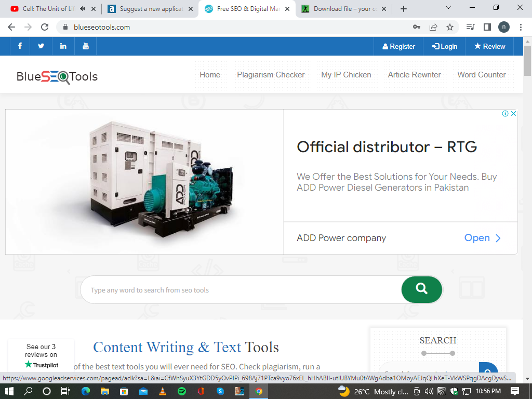This screenshot has width=532, height=399.
Task: Focus the seo tools search field
Action: tap(241, 290)
